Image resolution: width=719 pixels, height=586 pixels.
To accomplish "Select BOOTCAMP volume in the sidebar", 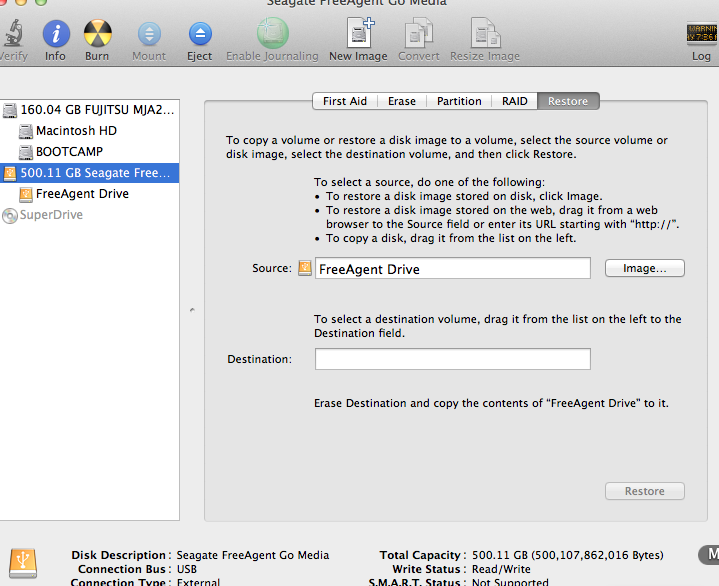I will [x=89, y=152].
